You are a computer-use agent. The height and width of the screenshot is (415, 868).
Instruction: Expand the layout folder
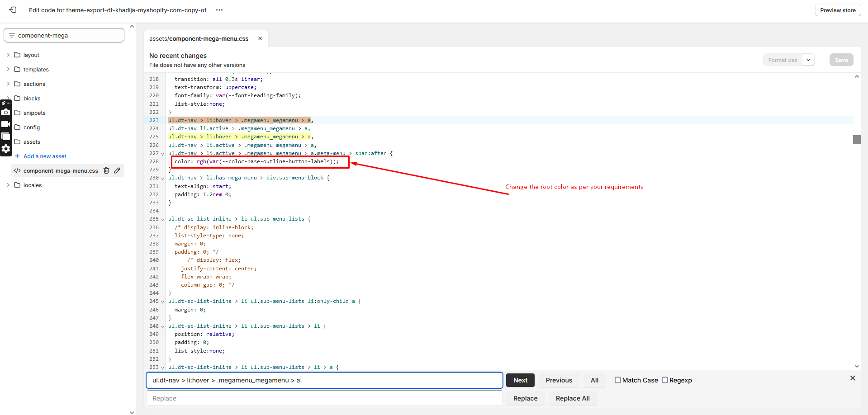(x=8, y=55)
